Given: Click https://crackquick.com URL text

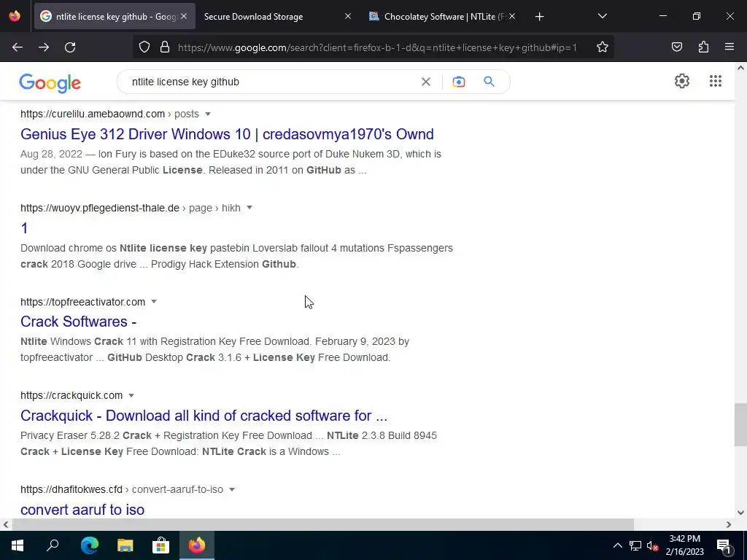Looking at the screenshot, I should (71, 396).
